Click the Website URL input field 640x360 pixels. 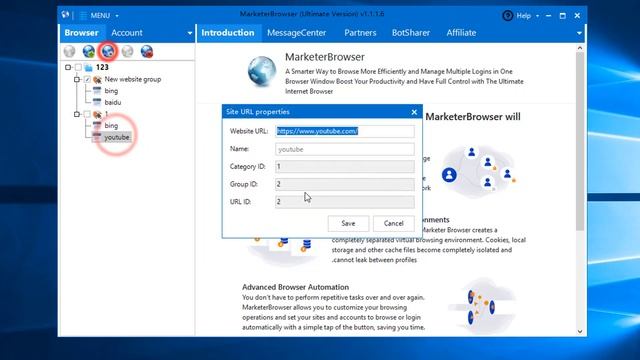tap(345, 131)
